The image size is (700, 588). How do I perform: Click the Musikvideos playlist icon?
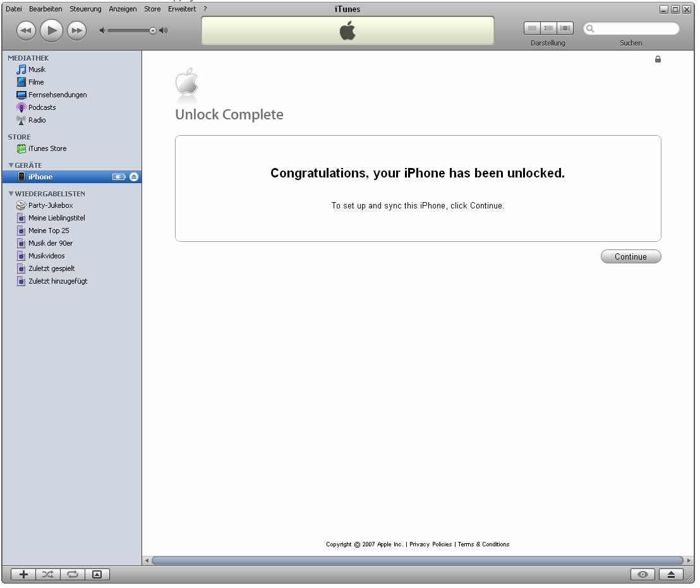pyautogui.click(x=21, y=256)
